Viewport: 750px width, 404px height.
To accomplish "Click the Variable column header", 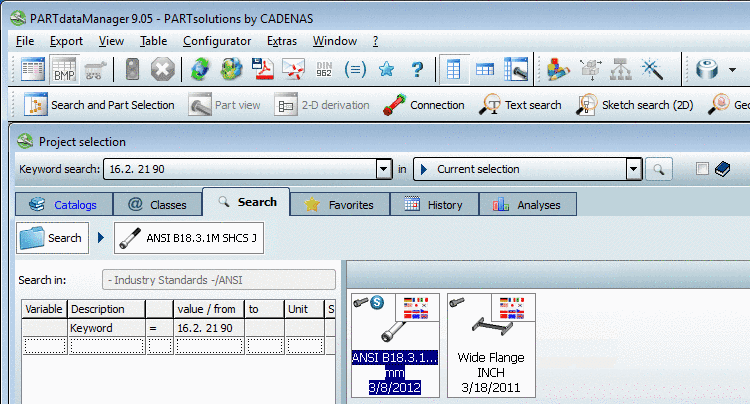I will point(44,309).
